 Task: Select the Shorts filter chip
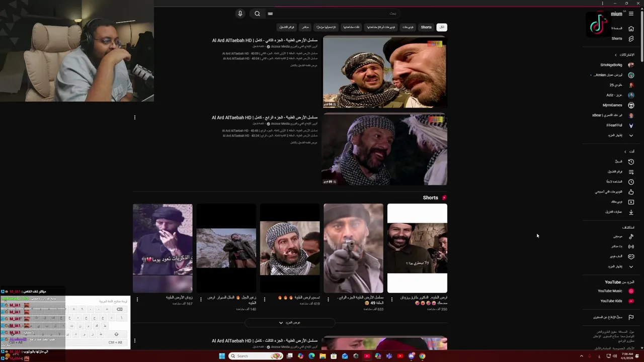426,27
